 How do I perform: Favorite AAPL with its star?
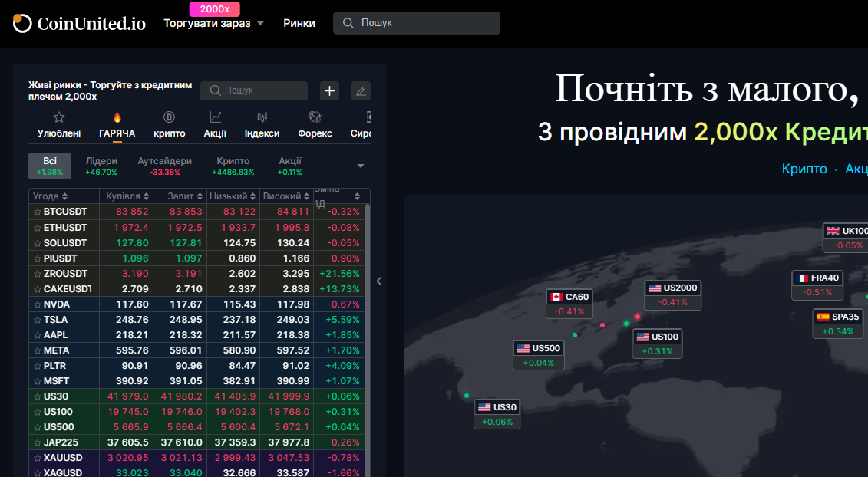pos(38,335)
